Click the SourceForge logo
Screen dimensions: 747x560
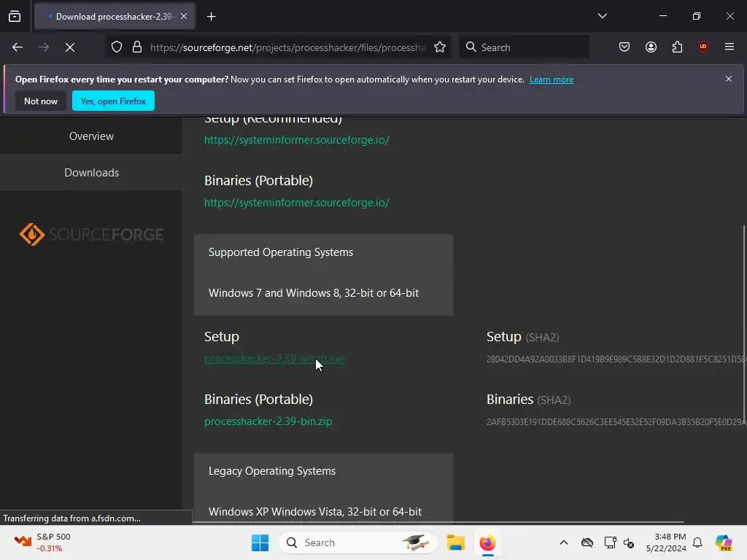coord(91,235)
